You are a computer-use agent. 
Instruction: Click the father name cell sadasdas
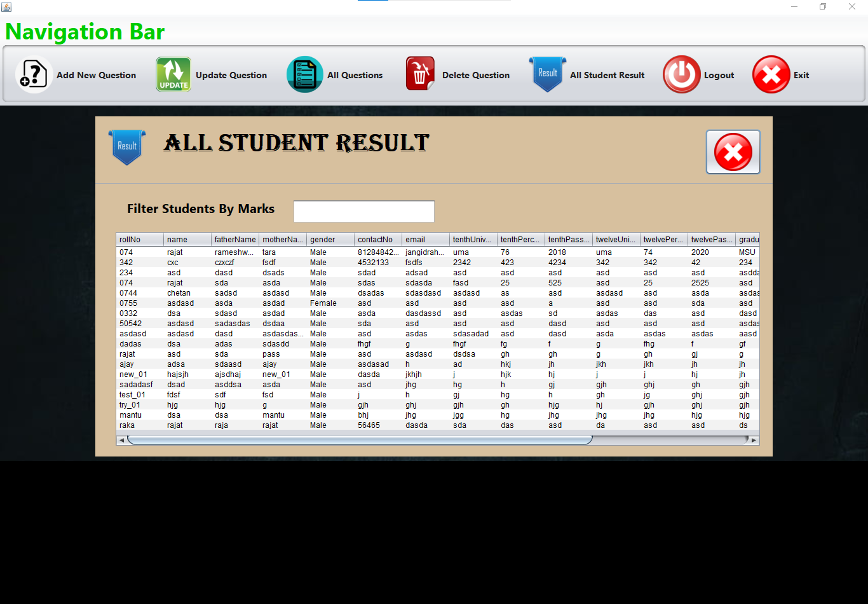pos(235,324)
